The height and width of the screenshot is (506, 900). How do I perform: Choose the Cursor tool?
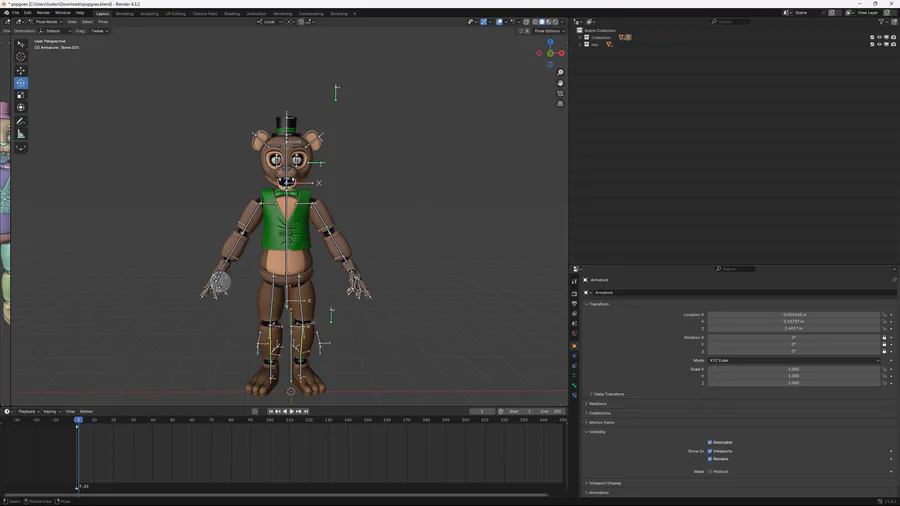coord(21,57)
